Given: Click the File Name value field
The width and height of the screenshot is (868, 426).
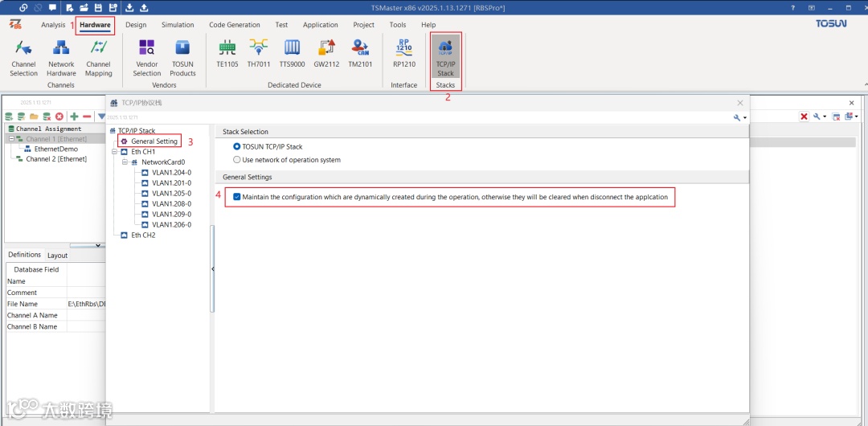Looking at the screenshot, I should 86,304.
